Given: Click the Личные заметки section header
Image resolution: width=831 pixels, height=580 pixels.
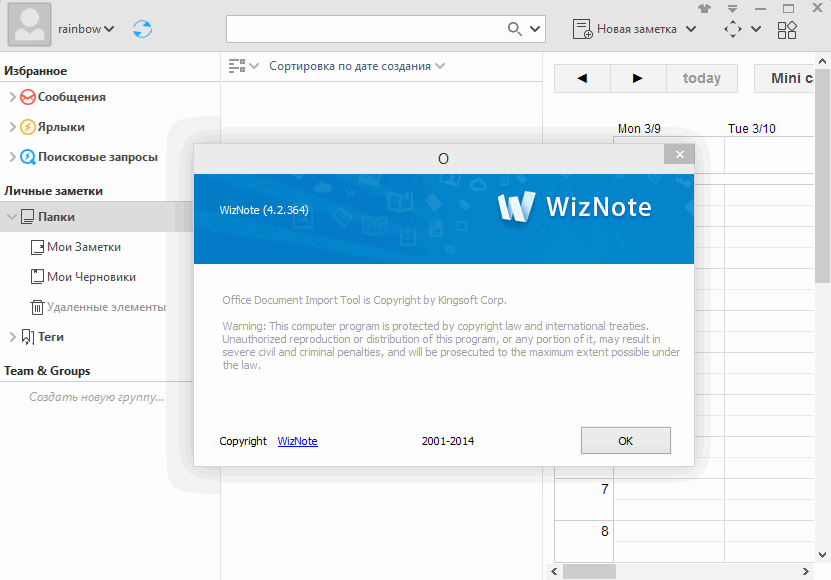Looking at the screenshot, I should [54, 191].
